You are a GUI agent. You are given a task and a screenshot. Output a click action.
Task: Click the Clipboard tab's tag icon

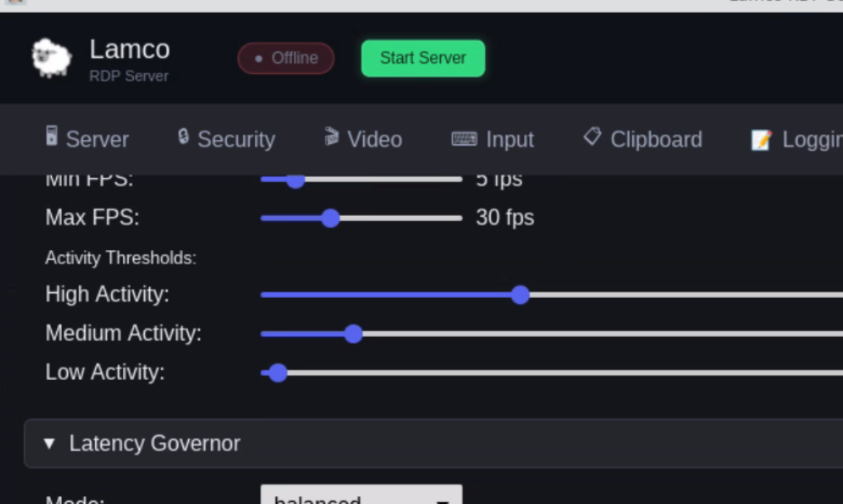592,136
